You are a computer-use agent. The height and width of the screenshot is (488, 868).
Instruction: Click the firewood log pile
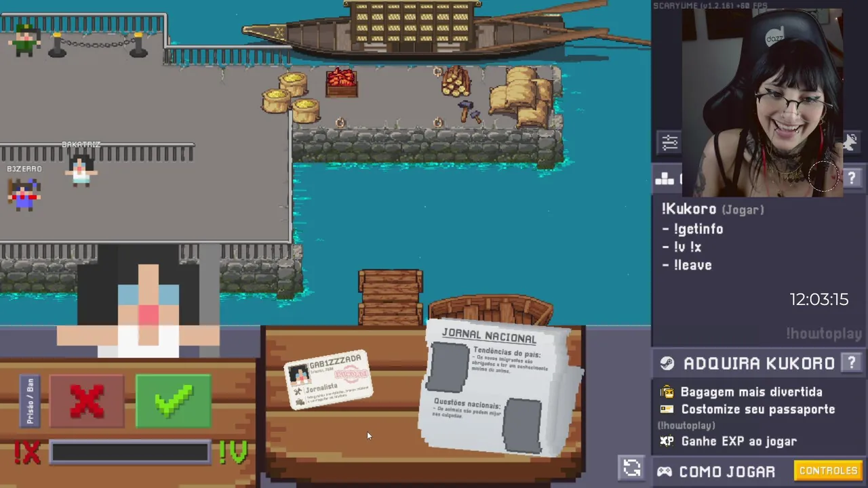456,81
